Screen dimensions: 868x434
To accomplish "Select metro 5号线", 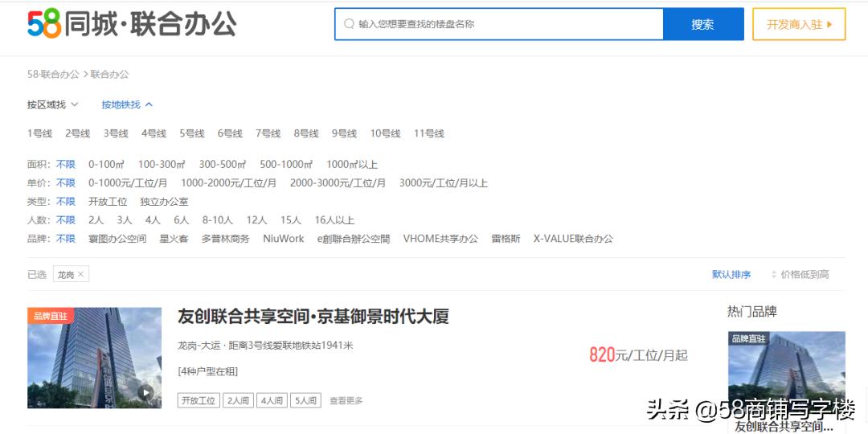I will point(192,133).
